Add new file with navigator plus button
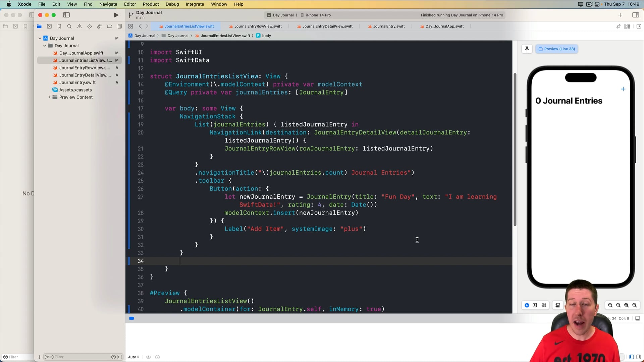The image size is (644, 362). pos(40,357)
